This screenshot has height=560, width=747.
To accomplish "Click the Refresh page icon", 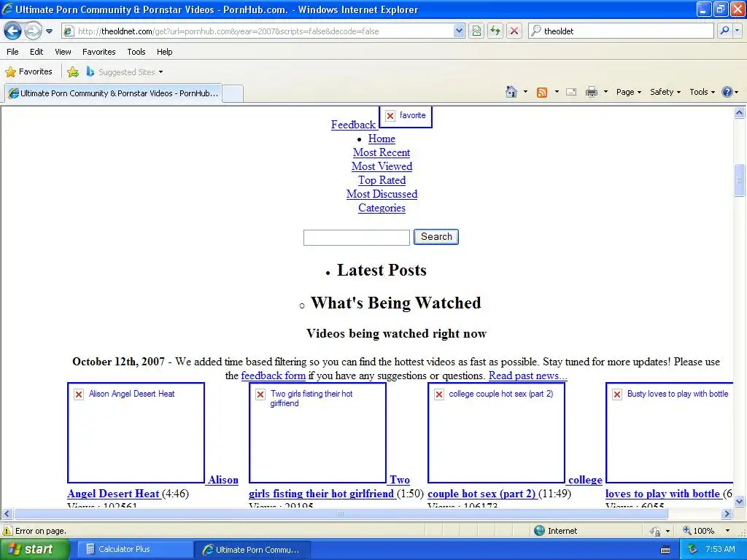I will pos(495,31).
